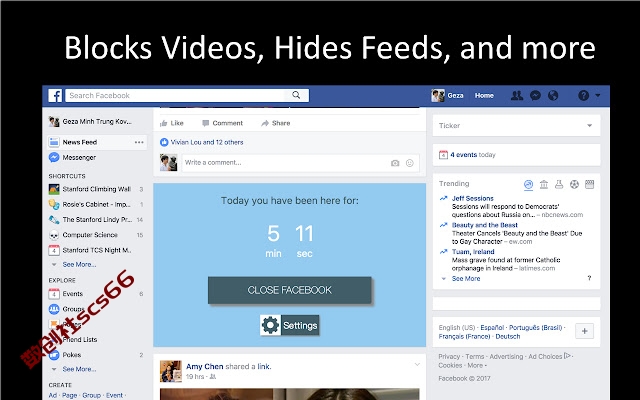This screenshot has width=640, height=400.
Task: Open Jeff Sessions trending topic
Action: (473, 198)
